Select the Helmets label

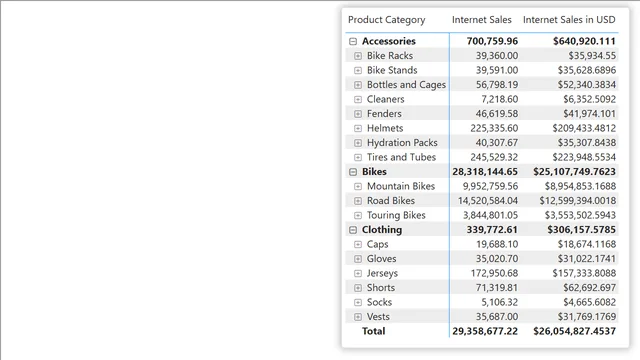tap(385, 128)
